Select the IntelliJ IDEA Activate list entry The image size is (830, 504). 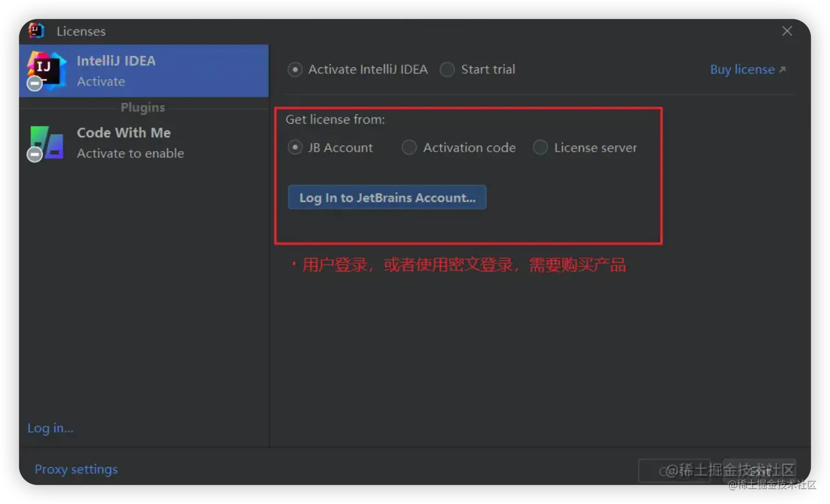click(144, 71)
